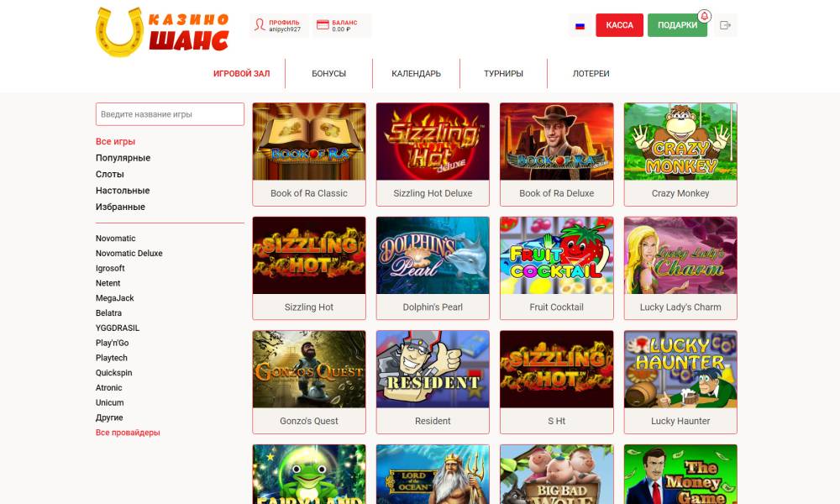Screen dimensions: 840x504
Task: Open the profile user icon
Action: 260,24
